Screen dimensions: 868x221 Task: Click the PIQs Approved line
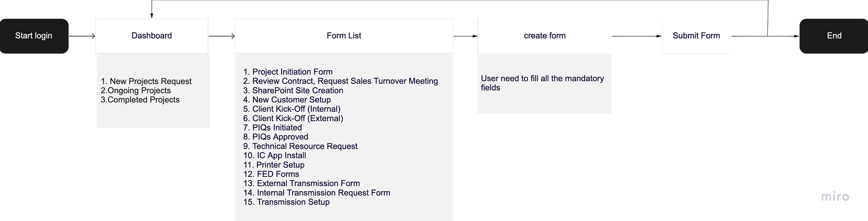click(x=276, y=137)
